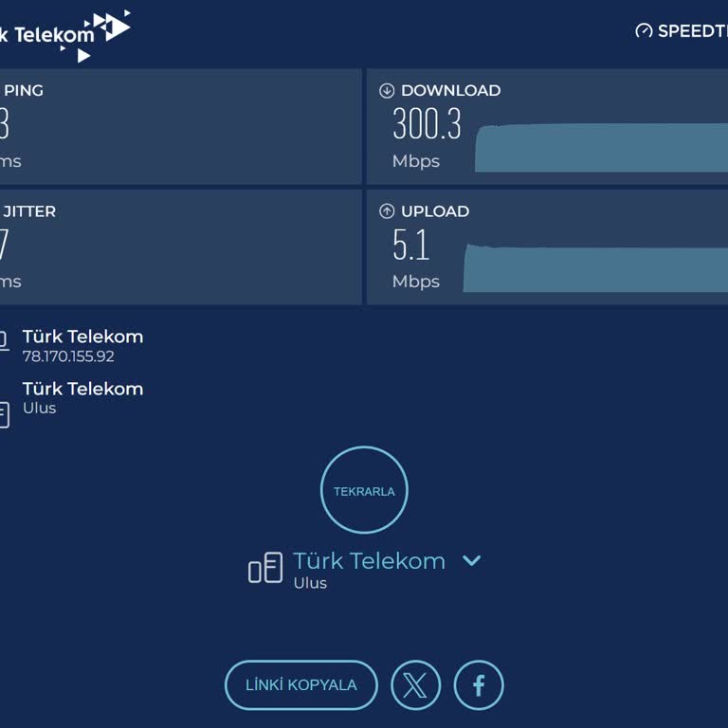Click the SPEEDTEST brand text
The width and height of the screenshot is (728, 728).
693,31
